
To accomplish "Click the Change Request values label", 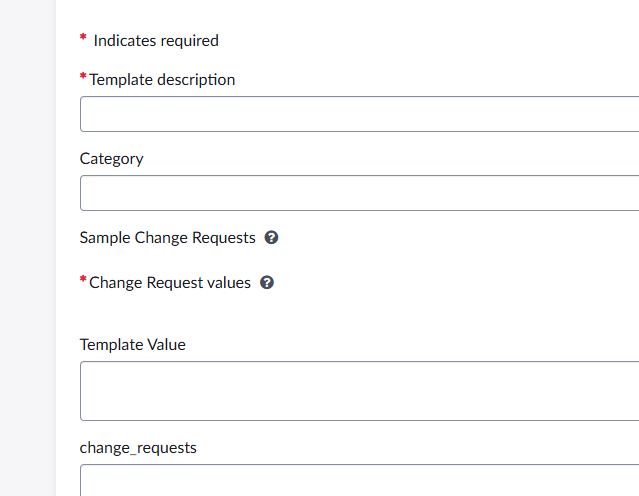I will pos(170,282).
